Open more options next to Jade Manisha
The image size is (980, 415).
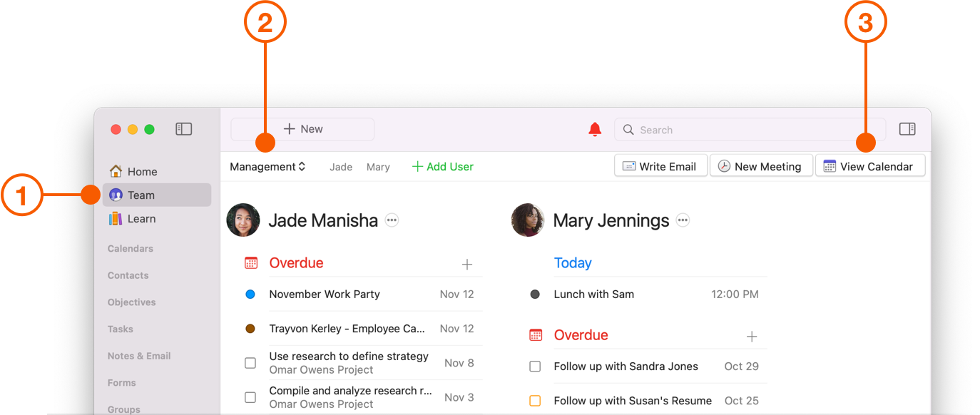[392, 220]
